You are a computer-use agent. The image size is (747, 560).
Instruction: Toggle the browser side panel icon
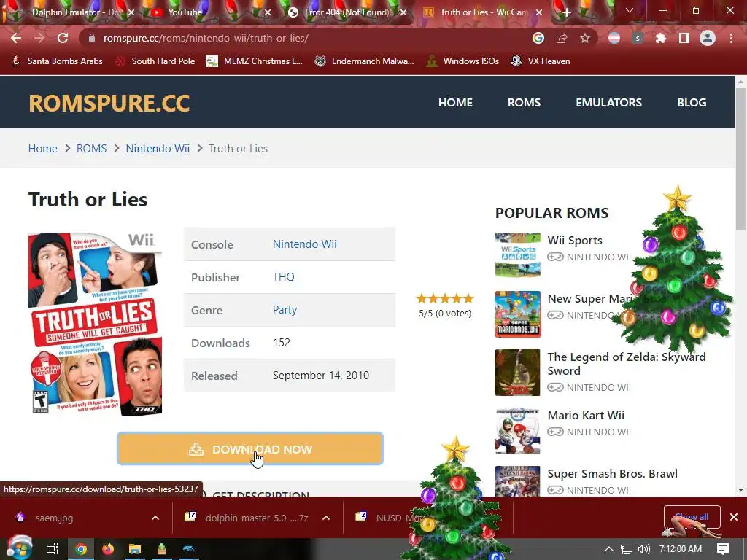(684, 38)
